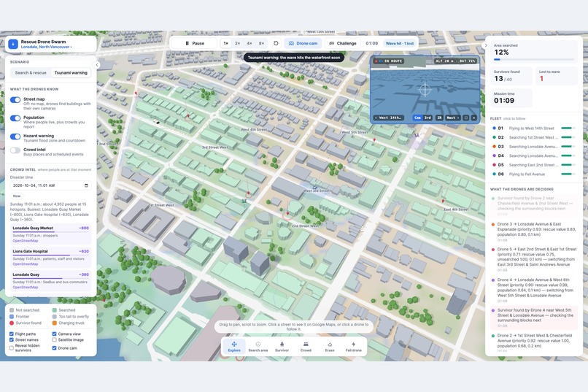Click the Rescue Drone Swarm app logo
This screenshot has width=588, height=392.
13,45
